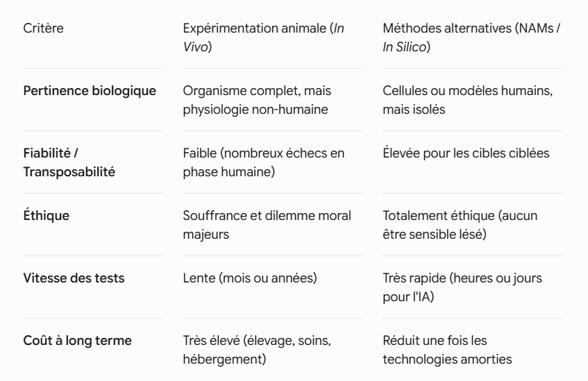Click the italic word 'Vivo' in header

point(195,47)
